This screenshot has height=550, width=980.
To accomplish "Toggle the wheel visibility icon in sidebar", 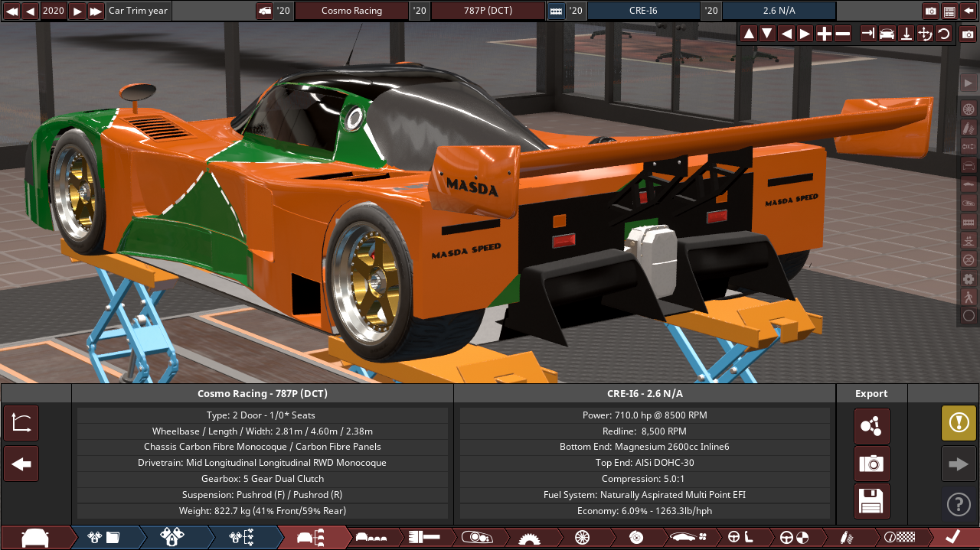I will [x=969, y=109].
